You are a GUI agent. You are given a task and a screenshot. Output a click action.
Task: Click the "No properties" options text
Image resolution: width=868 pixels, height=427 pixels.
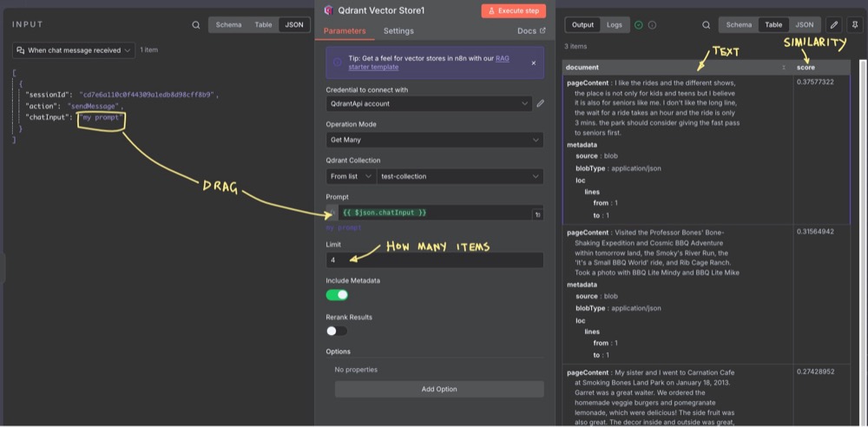(356, 370)
